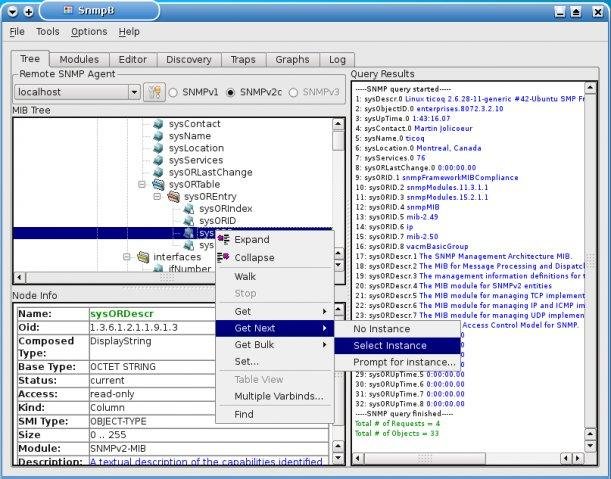611x479 pixels.
Task: Open the localhost agent dropdown
Action: (133, 92)
